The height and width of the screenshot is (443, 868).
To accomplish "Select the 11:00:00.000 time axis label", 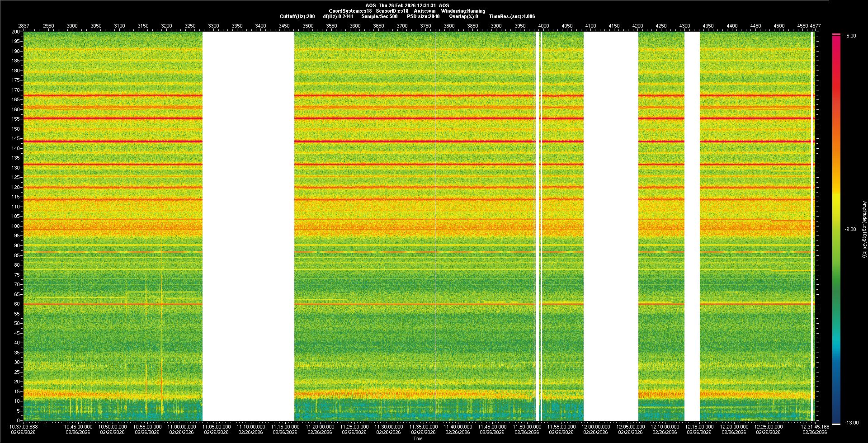I will (182, 427).
